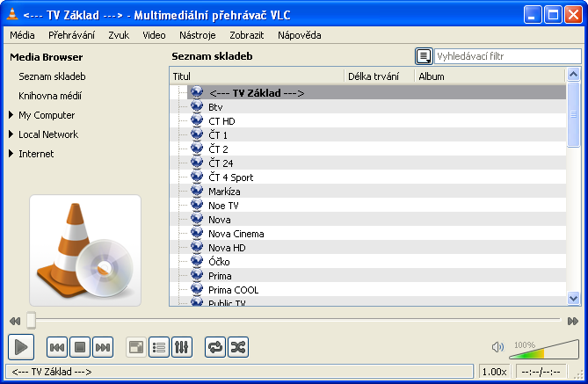The image size is (588, 384).
Task: Sort by the Délka trvání column header
Action: [379, 76]
